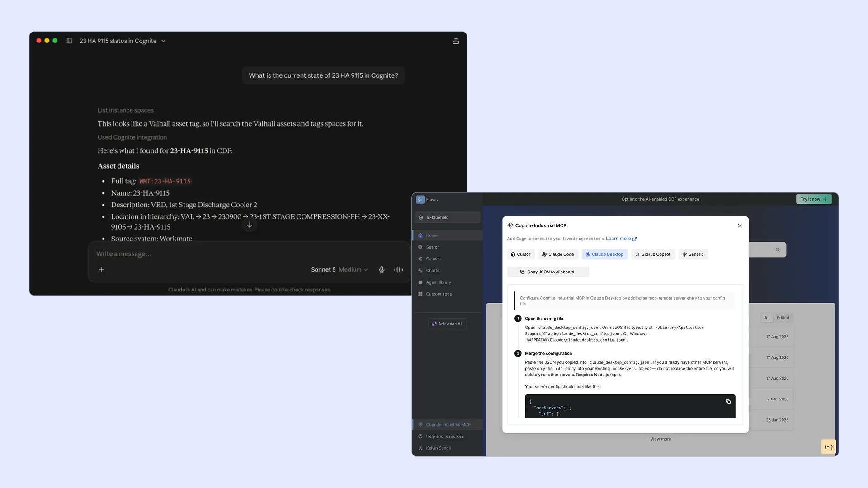Open the Sonnet 5 Medium model selector
Image resolution: width=868 pixels, height=488 pixels.
(x=339, y=270)
